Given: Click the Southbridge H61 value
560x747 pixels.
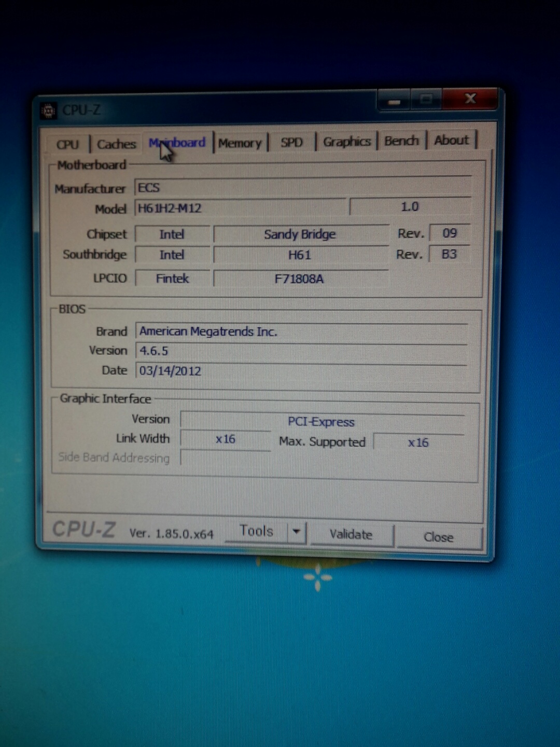Looking at the screenshot, I should point(300,255).
